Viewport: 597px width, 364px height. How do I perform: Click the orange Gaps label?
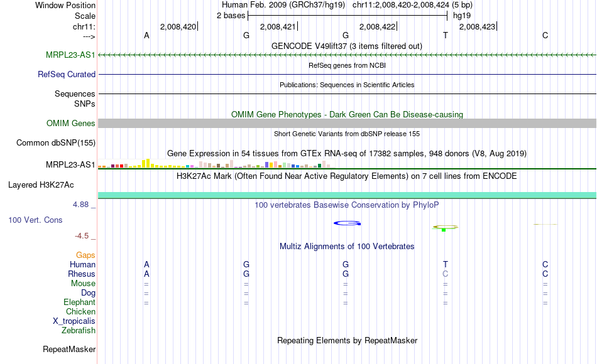85,255
